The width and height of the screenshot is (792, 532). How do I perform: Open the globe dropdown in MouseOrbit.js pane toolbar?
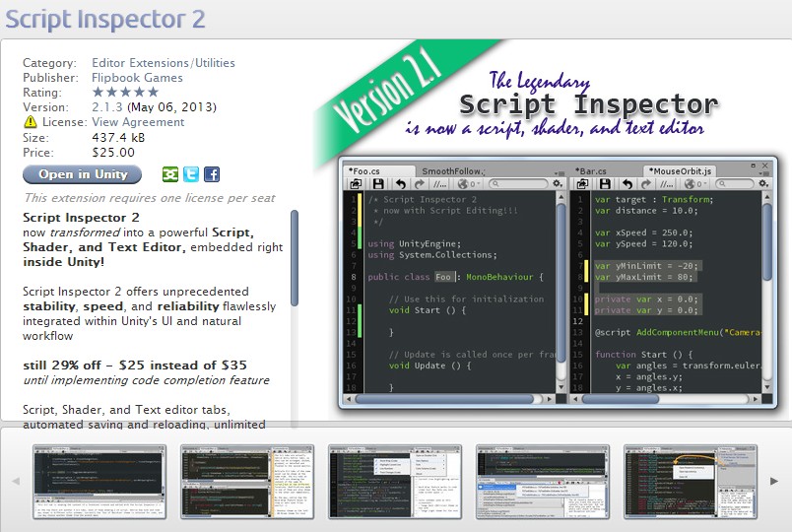click(x=695, y=184)
